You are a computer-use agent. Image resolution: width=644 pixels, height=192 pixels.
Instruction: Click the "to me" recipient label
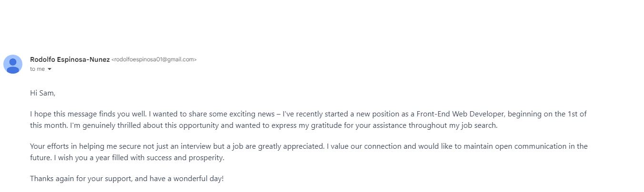[37, 69]
